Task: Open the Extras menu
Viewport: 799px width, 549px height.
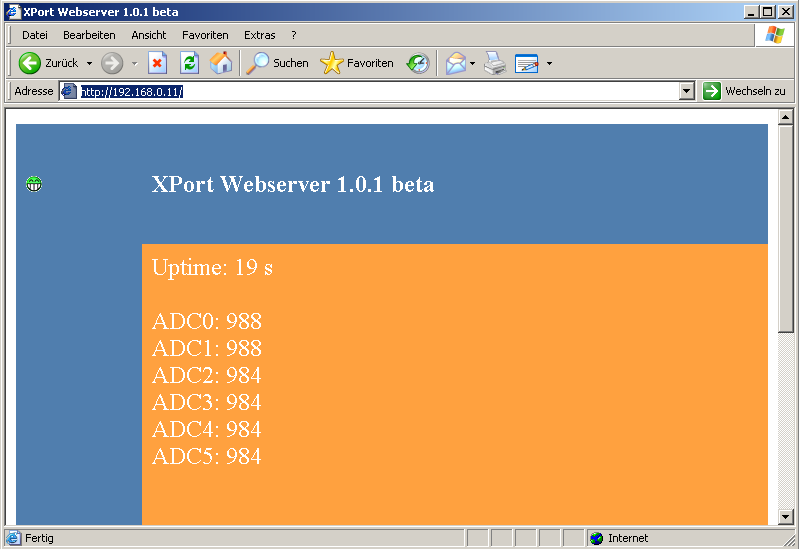Action: 259,35
